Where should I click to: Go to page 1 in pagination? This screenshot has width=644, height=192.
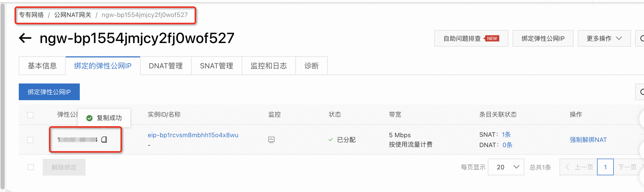click(605, 167)
